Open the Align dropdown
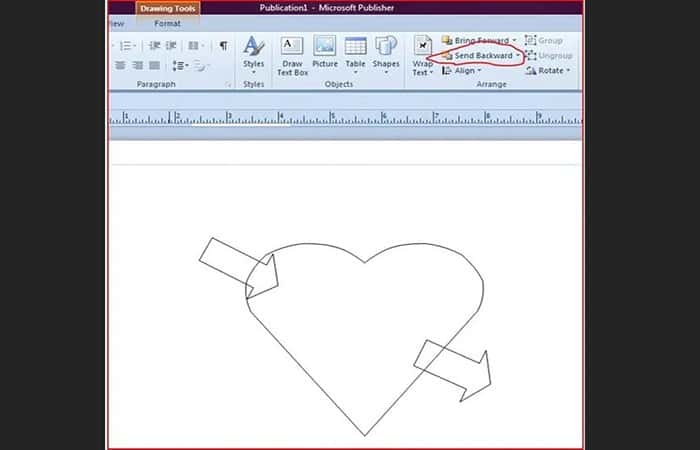Screen dimensions: 700x450 point(462,71)
